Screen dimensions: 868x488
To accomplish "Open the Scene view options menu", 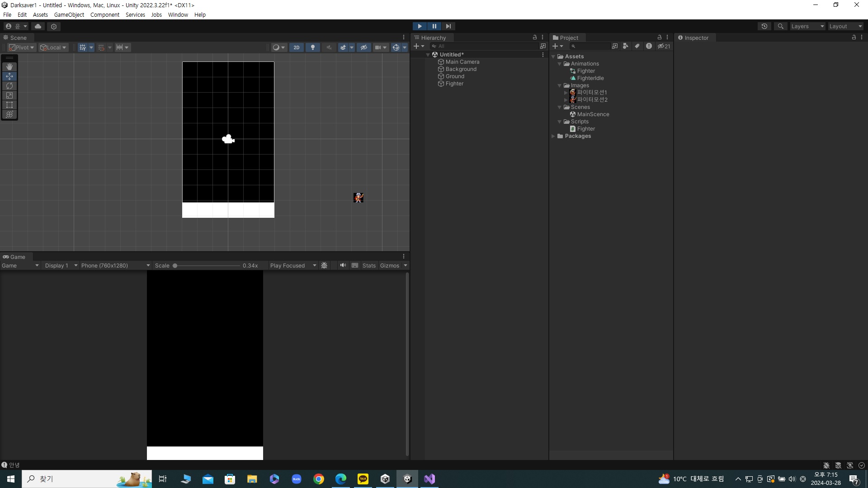I will coord(404,38).
